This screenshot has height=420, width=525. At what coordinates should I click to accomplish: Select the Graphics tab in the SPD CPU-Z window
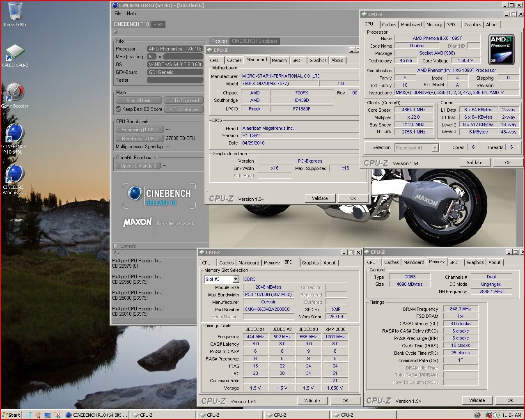[x=310, y=263]
